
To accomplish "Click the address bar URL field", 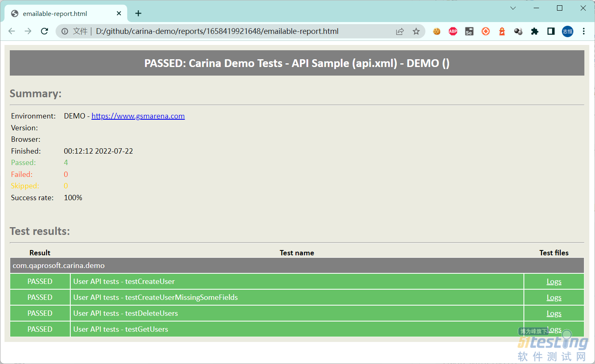I will (241, 31).
